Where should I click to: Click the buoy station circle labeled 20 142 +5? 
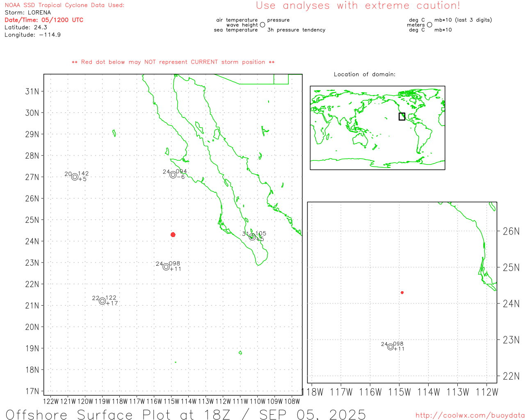click(x=75, y=177)
